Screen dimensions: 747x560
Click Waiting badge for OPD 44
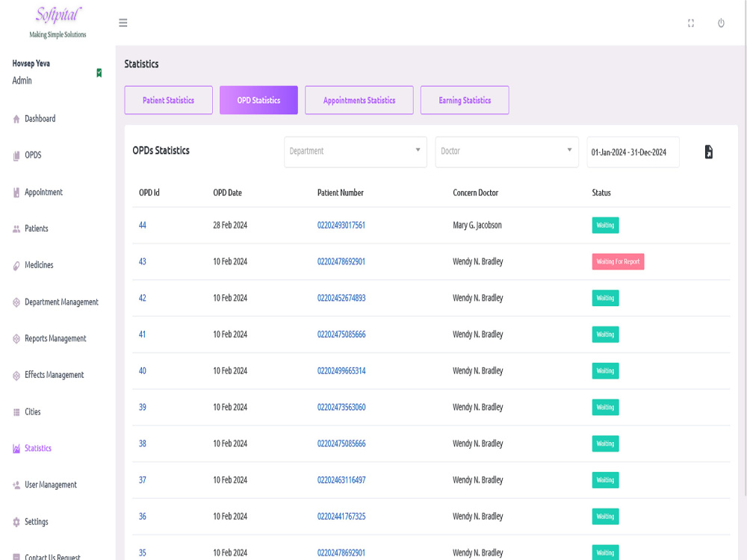tap(605, 225)
